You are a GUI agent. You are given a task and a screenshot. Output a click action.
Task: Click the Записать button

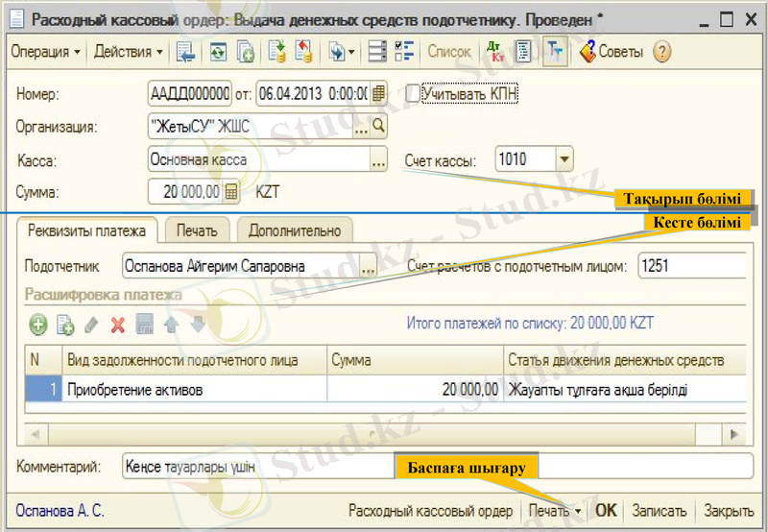click(x=660, y=511)
